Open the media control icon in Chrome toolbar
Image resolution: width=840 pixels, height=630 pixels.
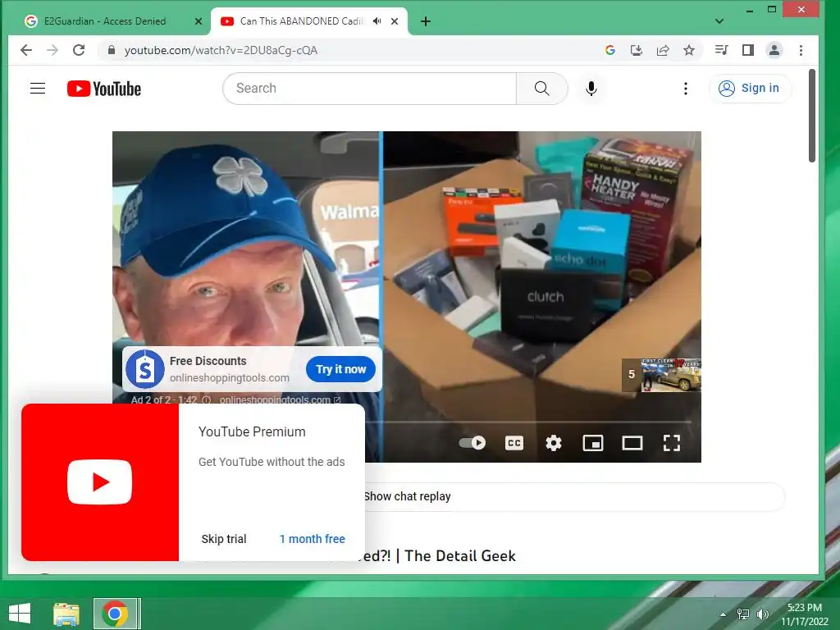point(721,50)
